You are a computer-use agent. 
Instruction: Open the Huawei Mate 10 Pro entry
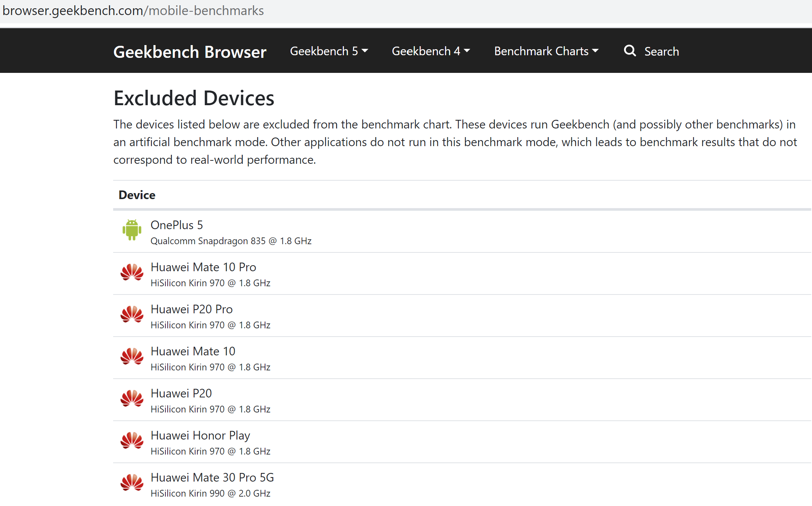pos(203,267)
